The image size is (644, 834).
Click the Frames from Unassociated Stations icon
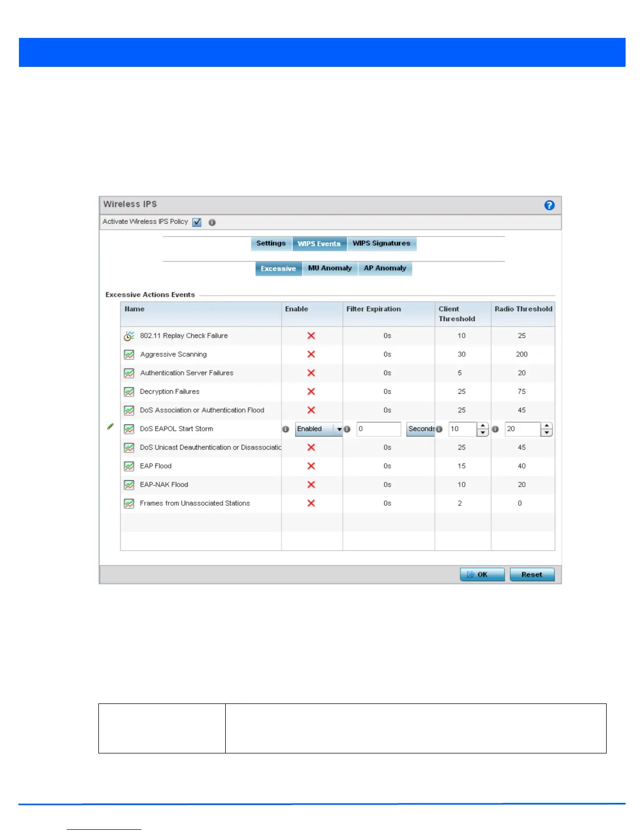coord(129,504)
